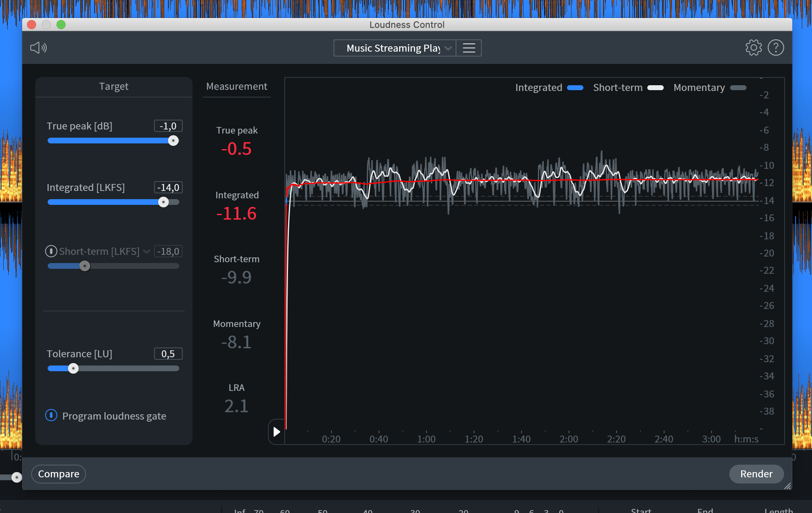The image size is (812, 513).
Task: Click the speaker bypass icon
Action: tap(39, 48)
